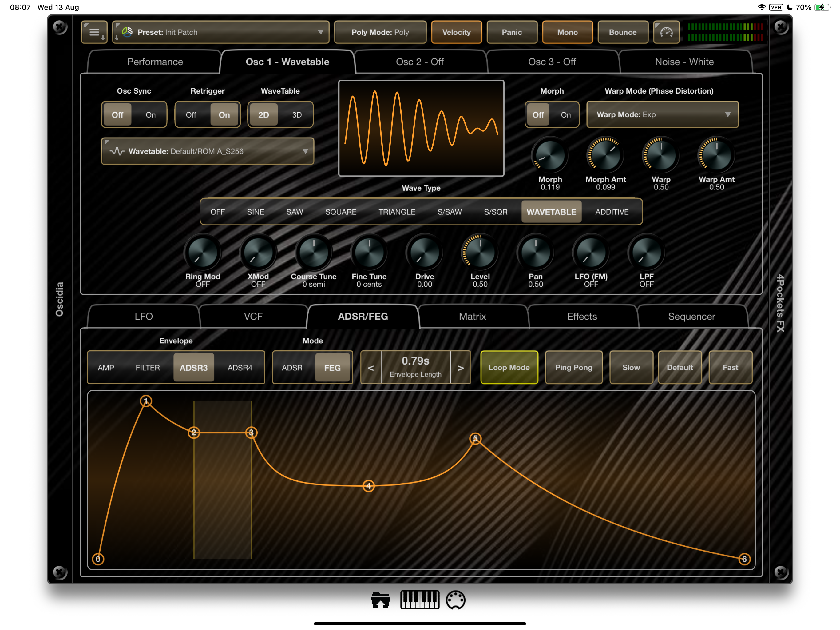Apply the Default envelope preset
Screen dimensions: 840x630
pyautogui.click(x=680, y=367)
